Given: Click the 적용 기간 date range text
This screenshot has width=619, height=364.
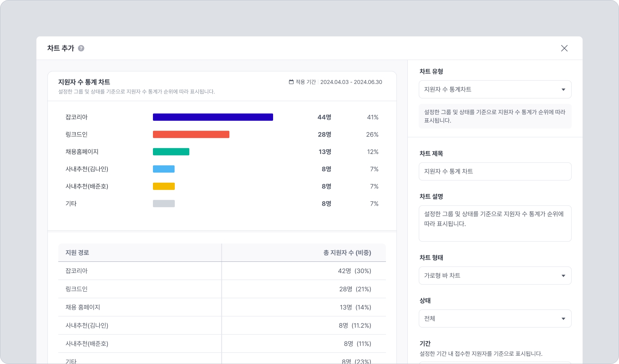Looking at the screenshot, I should (351, 82).
